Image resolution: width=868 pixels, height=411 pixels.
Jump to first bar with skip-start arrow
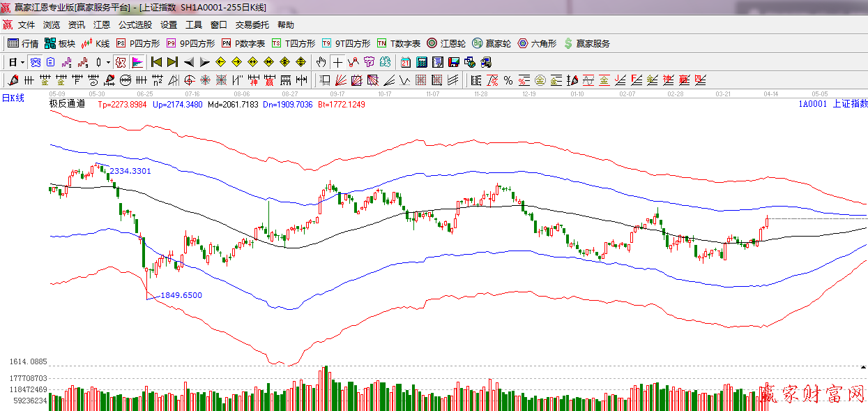(x=157, y=62)
